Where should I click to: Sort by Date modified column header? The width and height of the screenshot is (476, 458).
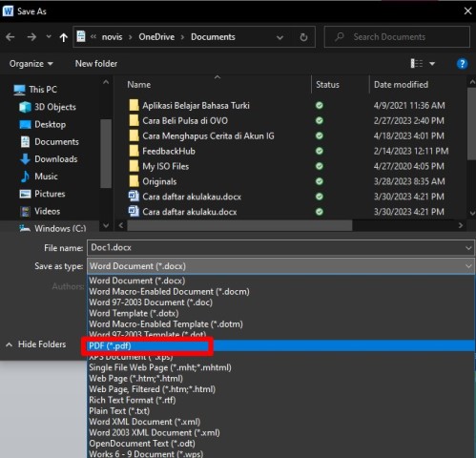point(401,85)
